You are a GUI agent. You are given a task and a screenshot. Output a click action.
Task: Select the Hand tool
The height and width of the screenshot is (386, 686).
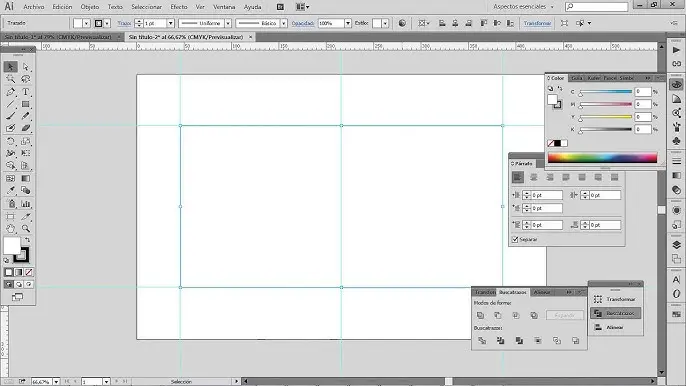click(10, 228)
